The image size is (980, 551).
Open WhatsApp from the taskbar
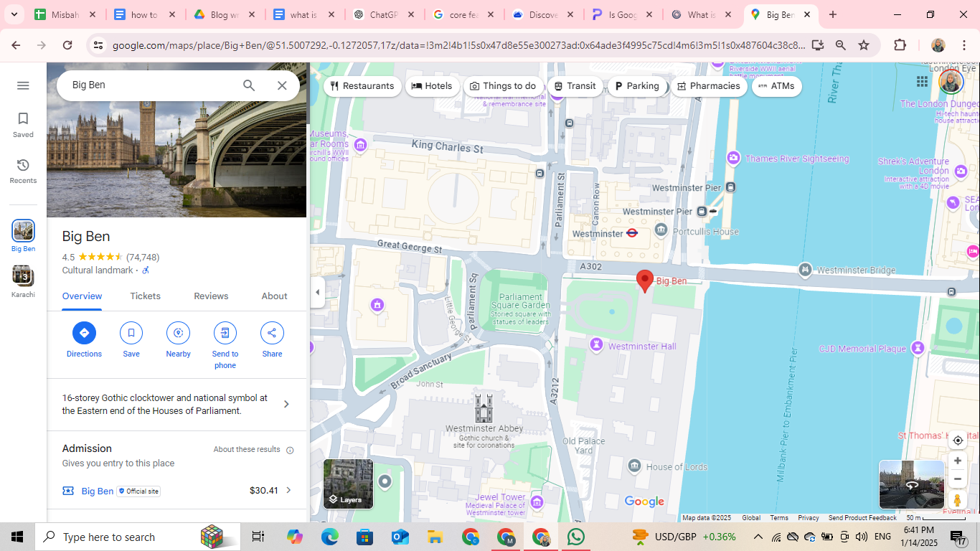pyautogui.click(x=575, y=537)
